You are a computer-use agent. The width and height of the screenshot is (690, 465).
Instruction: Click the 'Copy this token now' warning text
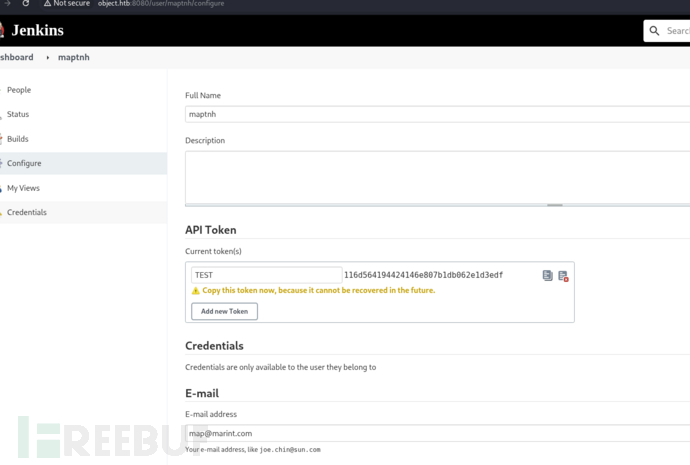319,290
